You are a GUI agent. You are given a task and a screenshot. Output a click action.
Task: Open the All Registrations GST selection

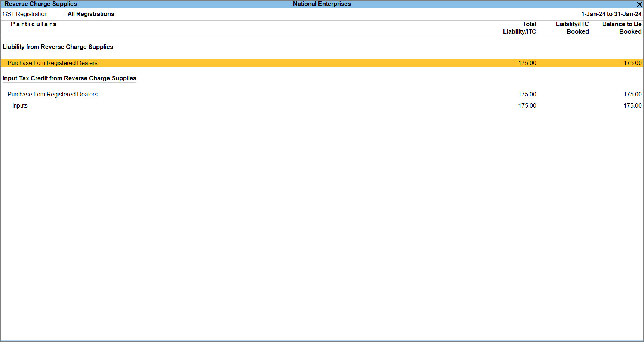coord(91,14)
